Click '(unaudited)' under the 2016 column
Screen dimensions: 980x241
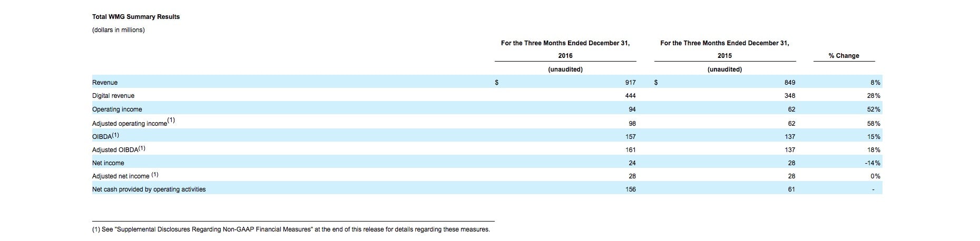pos(565,69)
